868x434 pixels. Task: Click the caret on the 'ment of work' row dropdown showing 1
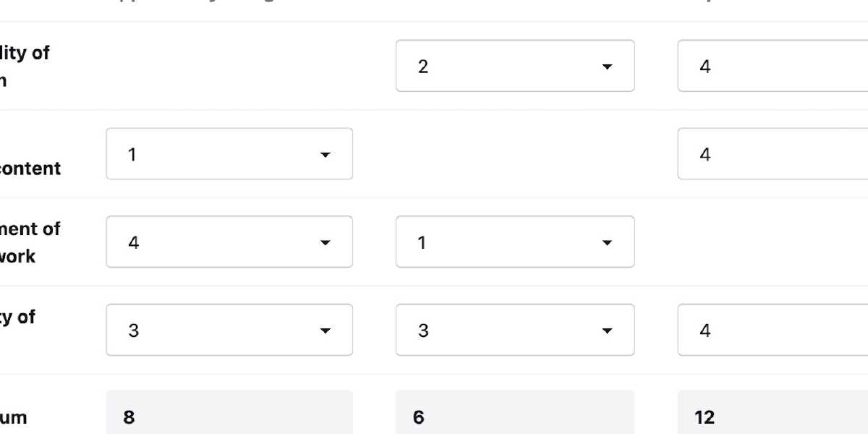click(x=607, y=242)
